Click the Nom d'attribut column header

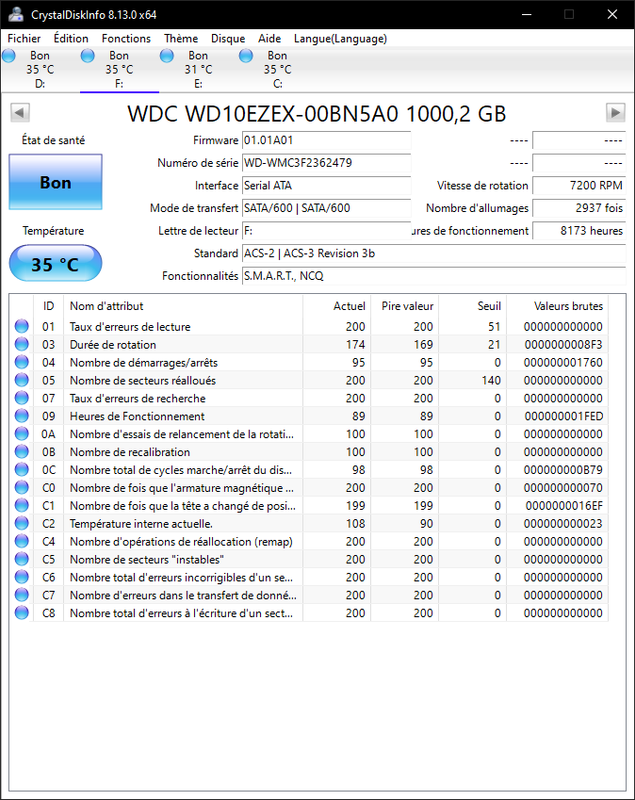pos(183,306)
